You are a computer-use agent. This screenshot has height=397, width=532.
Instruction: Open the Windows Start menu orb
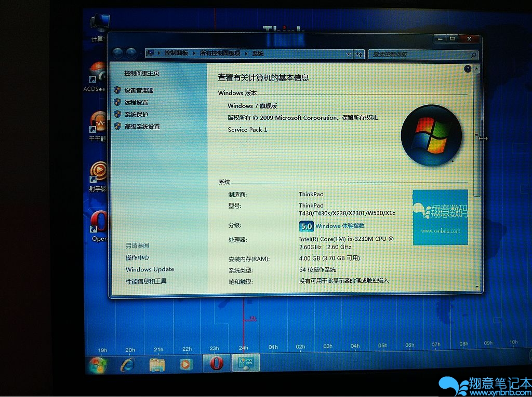98,364
